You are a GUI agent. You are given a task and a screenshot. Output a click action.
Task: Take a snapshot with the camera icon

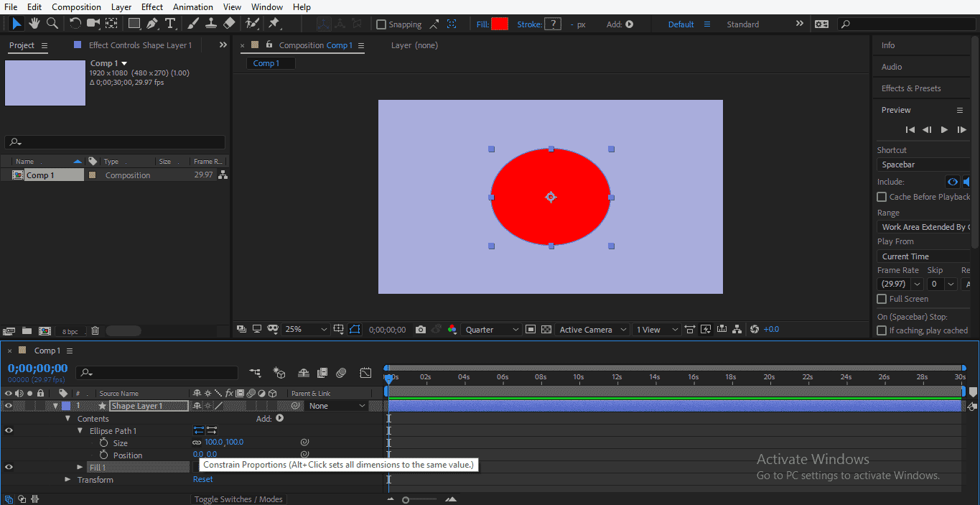[x=420, y=329]
